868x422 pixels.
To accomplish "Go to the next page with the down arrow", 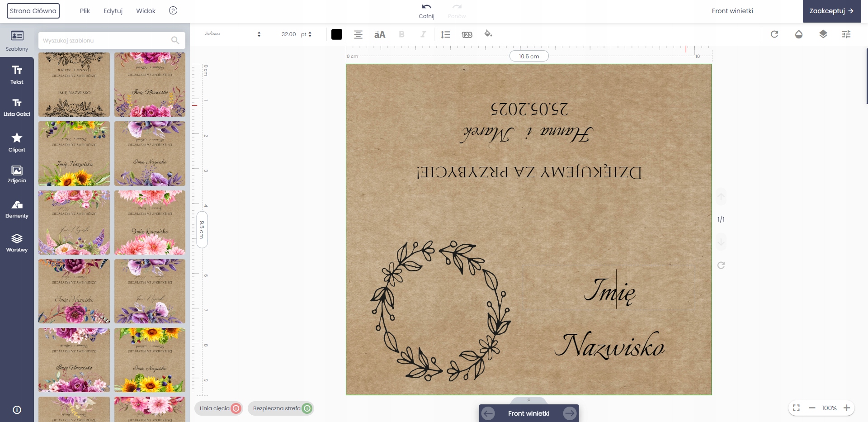I will [x=721, y=242].
